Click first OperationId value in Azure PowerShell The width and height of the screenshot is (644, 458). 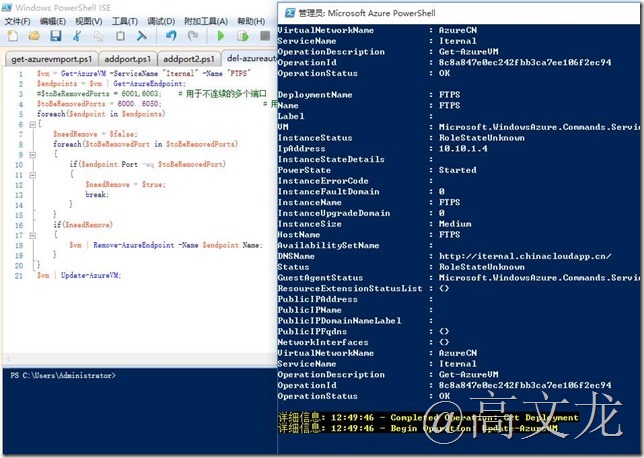pos(525,62)
